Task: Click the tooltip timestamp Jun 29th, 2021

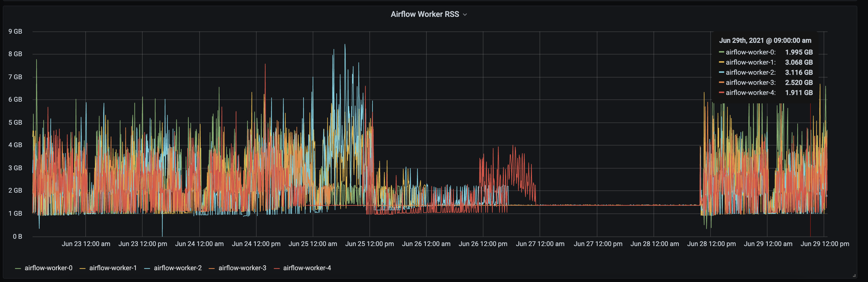Action: (x=765, y=40)
